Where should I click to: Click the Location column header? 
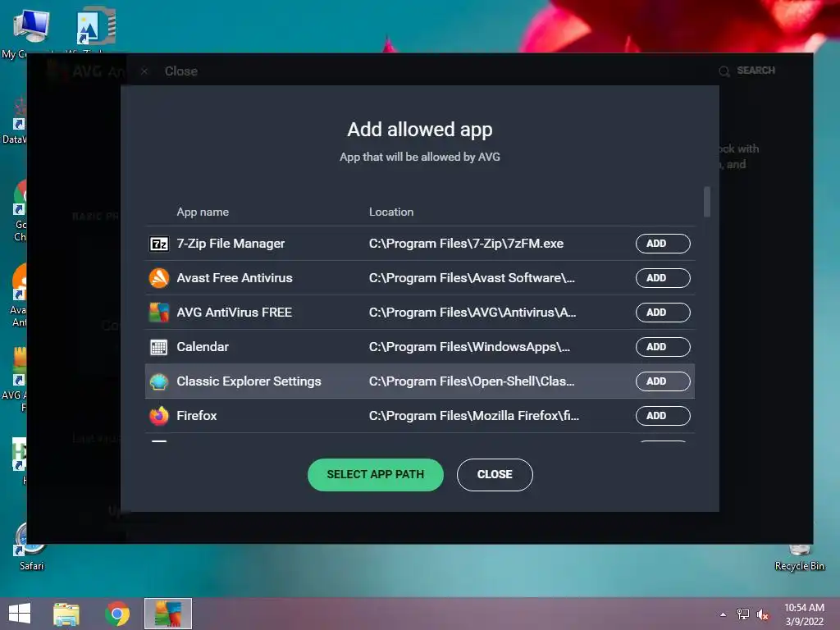coord(391,212)
